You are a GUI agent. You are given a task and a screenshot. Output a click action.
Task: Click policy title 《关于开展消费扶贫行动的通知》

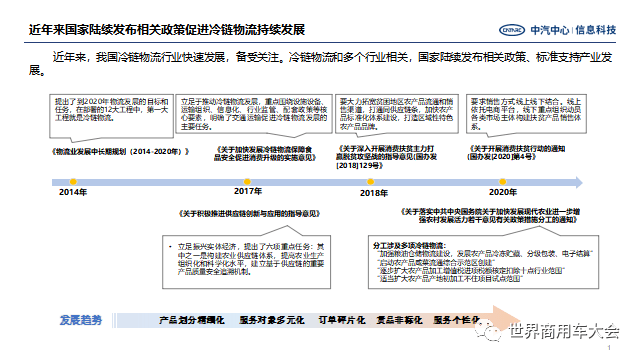(516, 153)
